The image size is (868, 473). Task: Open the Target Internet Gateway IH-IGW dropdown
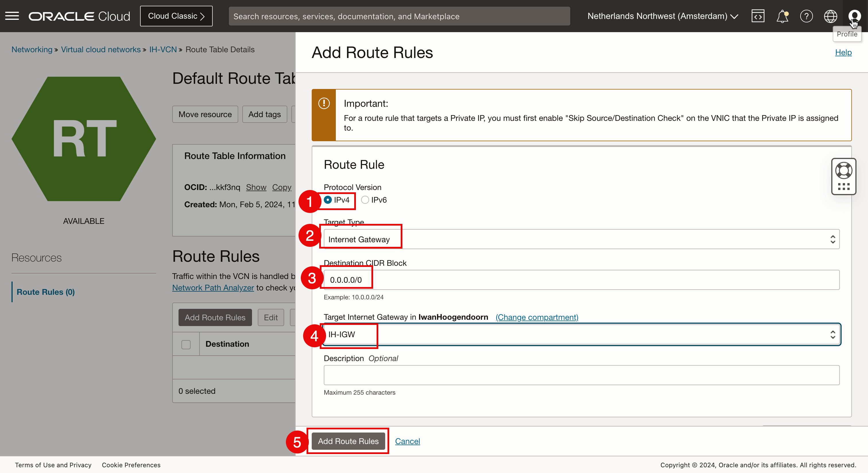(x=581, y=334)
